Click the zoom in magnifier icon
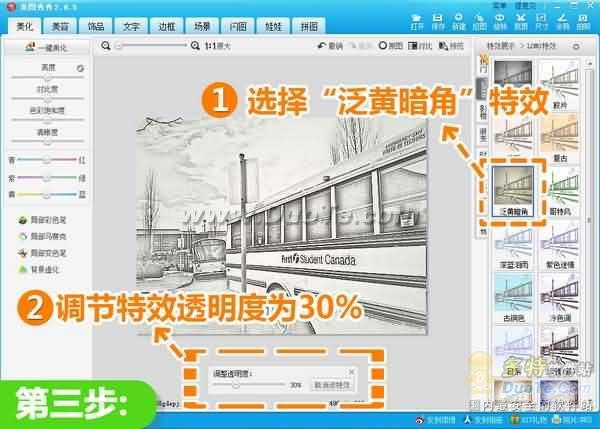This screenshot has width=600, height=429. coord(195,46)
